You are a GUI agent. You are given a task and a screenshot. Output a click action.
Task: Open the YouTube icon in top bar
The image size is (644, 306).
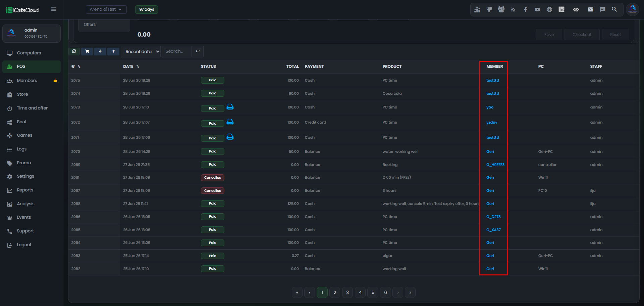click(537, 10)
